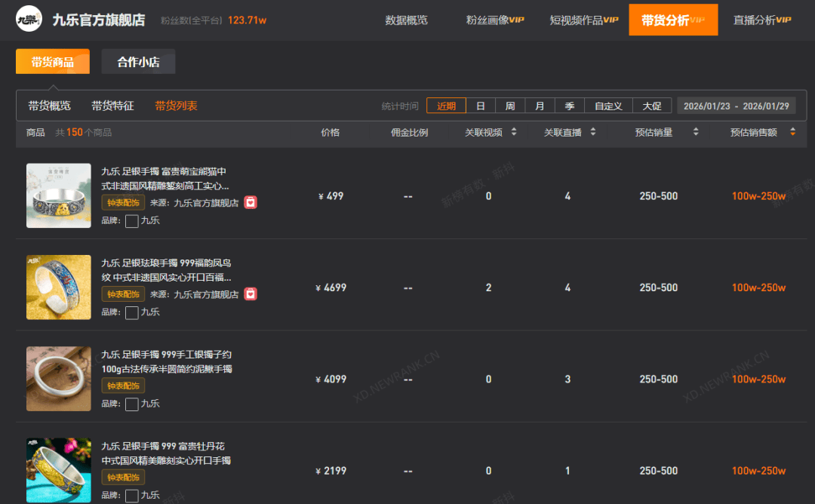Select the 近期 time range option
Screen dimensions: 815x504
click(446, 106)
